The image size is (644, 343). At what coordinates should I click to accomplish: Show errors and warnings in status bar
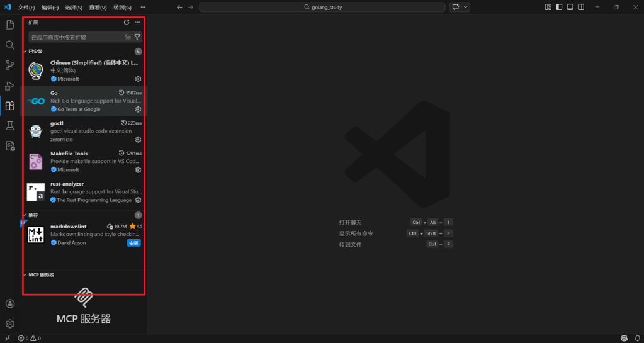(x=29, y=339)
